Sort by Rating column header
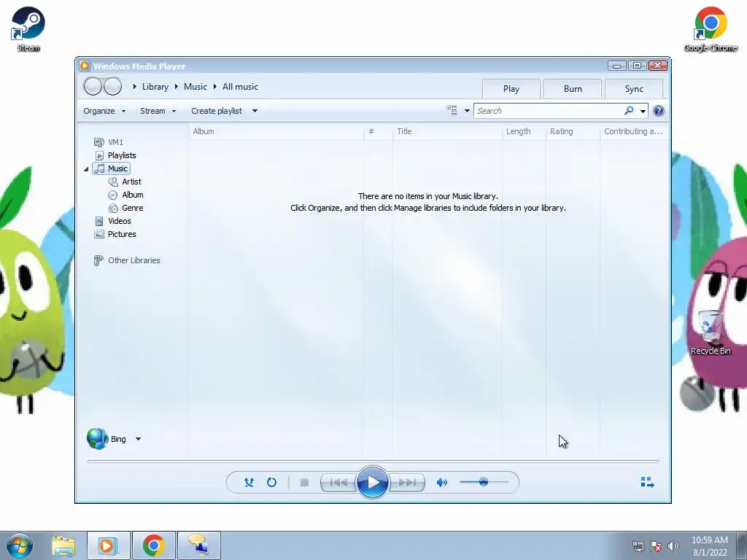The height and width of the screenshot is (560, 747). pos(573,131)
